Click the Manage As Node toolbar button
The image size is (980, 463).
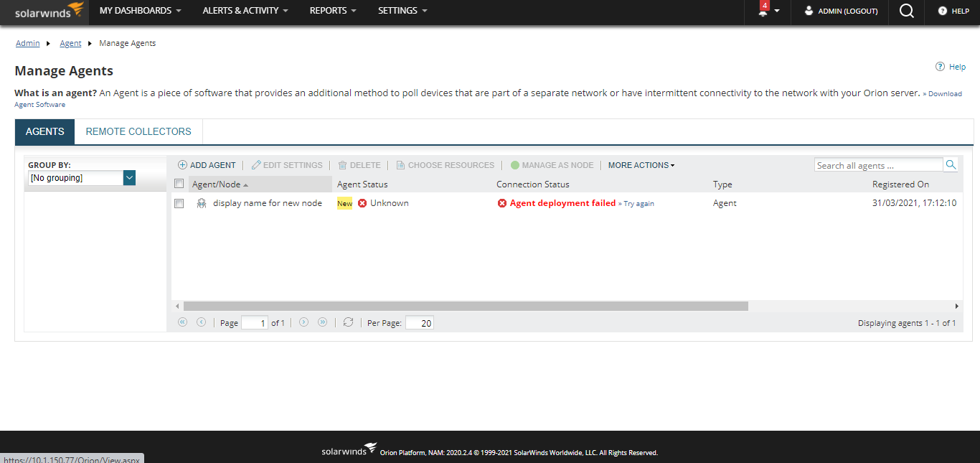[x=552, y=165]
